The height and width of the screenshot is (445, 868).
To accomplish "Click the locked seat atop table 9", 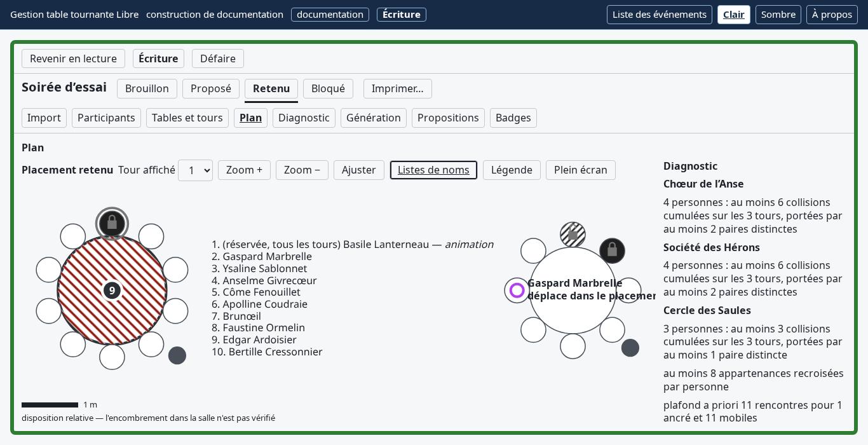I will point(112,224).
